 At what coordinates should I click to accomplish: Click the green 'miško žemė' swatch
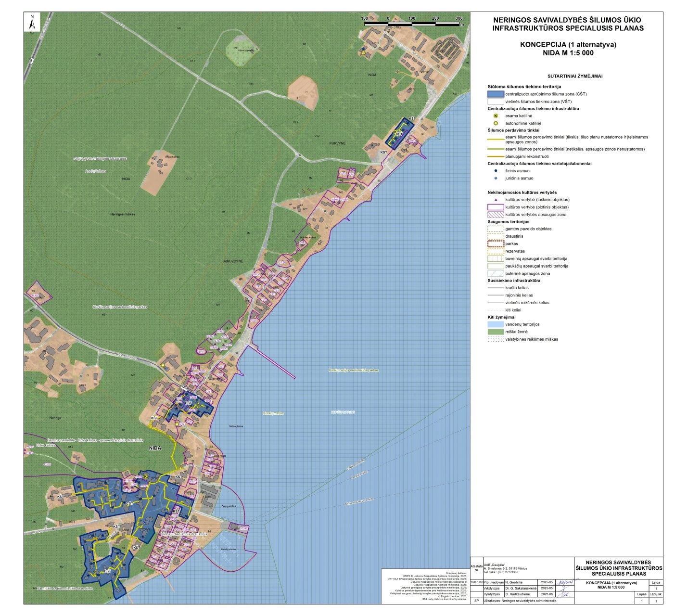click(495, 332)
